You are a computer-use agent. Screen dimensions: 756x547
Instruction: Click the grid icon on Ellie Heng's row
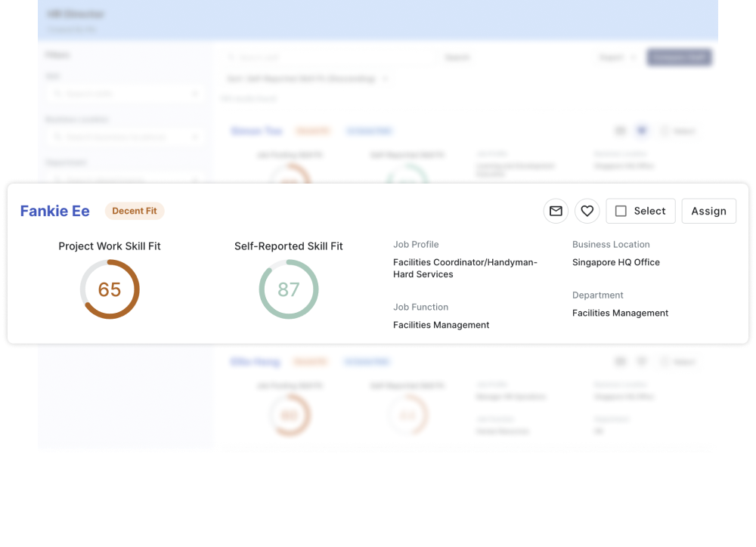(x=620, y=361)
